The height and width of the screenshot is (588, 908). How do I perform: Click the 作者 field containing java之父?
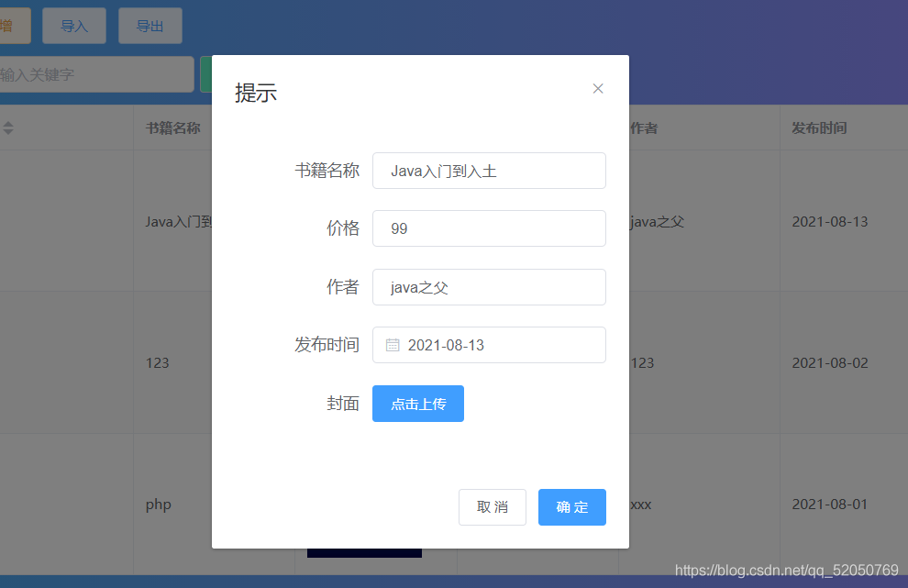pyautogui.click(x=489, y=286)
